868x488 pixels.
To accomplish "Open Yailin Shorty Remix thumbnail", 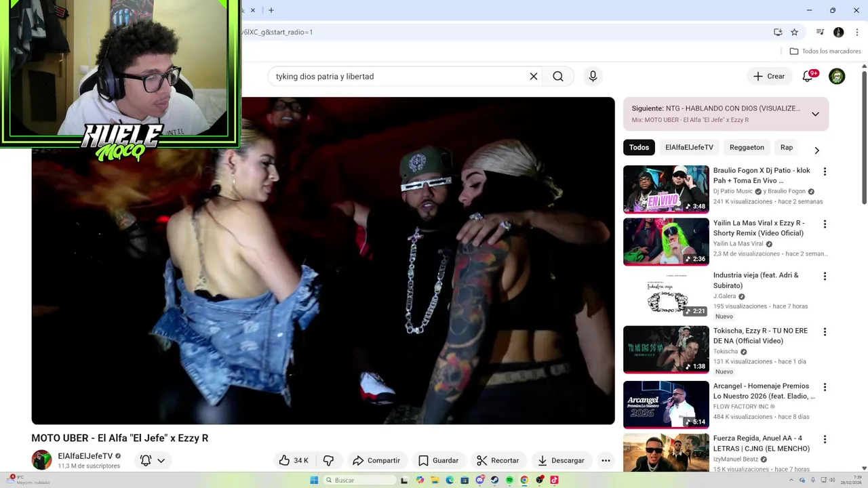I will [666, 241].
